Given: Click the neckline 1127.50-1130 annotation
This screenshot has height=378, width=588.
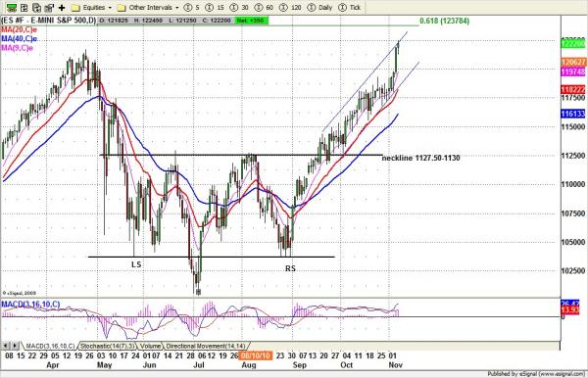Looking at the screenshot, I should tap(420, 158).
